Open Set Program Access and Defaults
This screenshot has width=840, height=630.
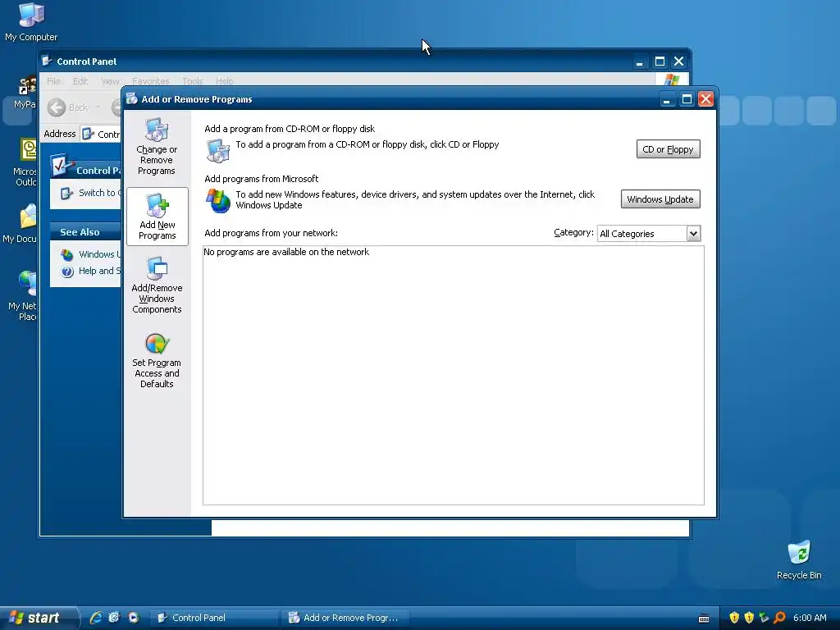(x=157, y=361)
